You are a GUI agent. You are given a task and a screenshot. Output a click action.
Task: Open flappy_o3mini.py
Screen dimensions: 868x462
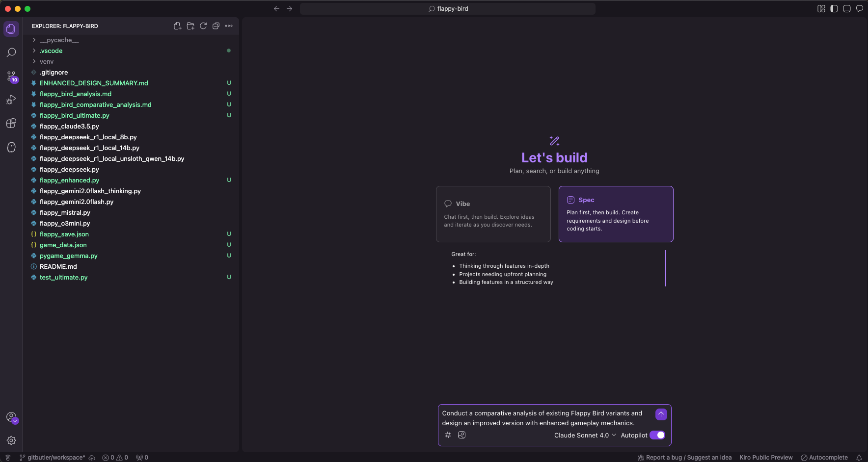click(x=131, y=224)
